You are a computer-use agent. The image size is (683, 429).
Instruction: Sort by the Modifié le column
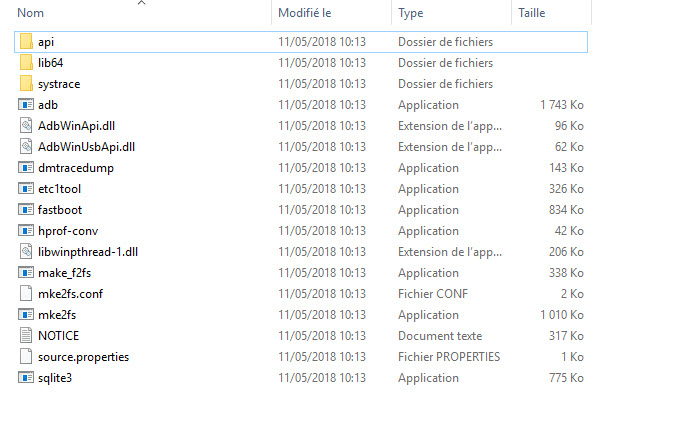click(305, 13)
